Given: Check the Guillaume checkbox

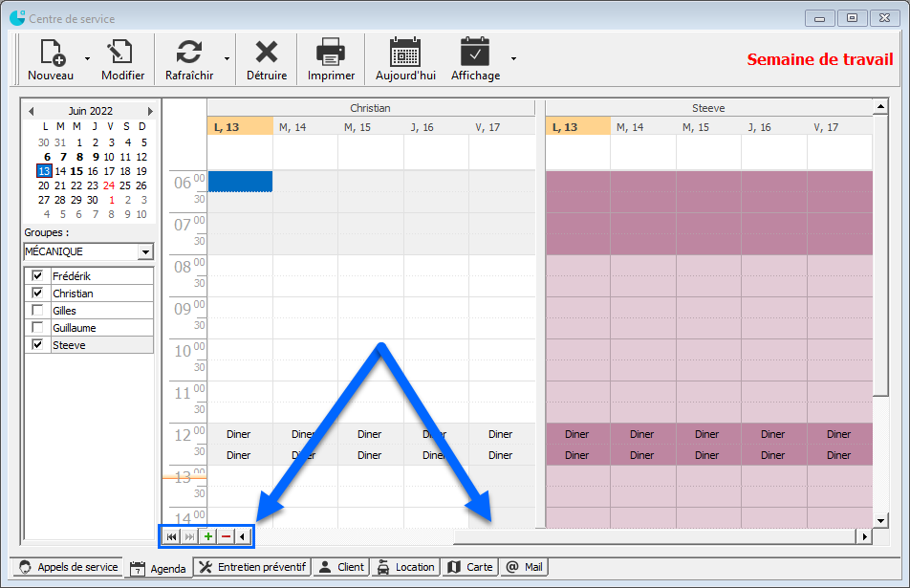Looking at the screenshot, I should (x=37, y=328).
